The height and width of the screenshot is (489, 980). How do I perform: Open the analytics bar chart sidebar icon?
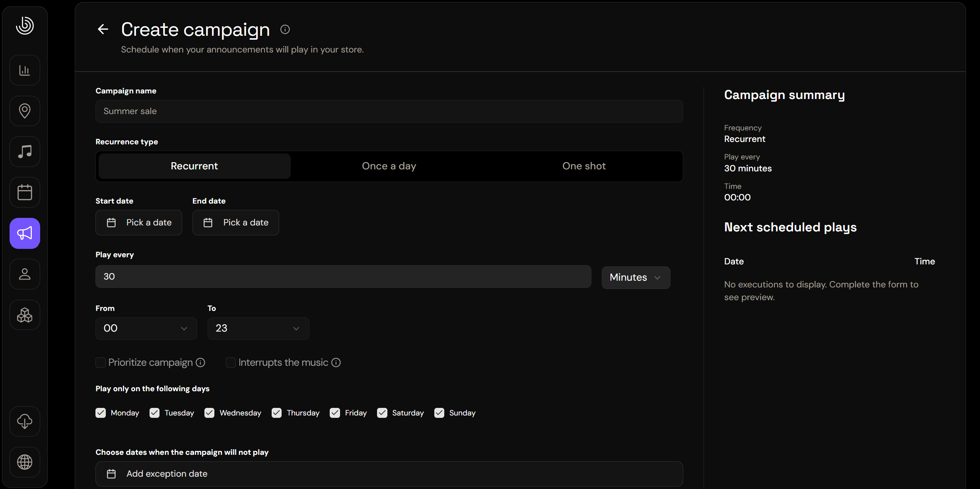click(25, 70)
